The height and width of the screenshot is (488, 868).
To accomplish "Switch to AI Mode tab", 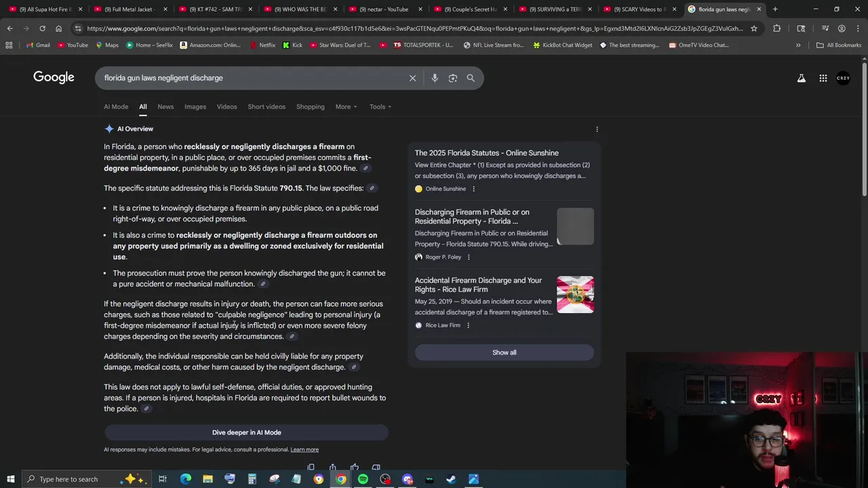I will [x=116, y=106].
